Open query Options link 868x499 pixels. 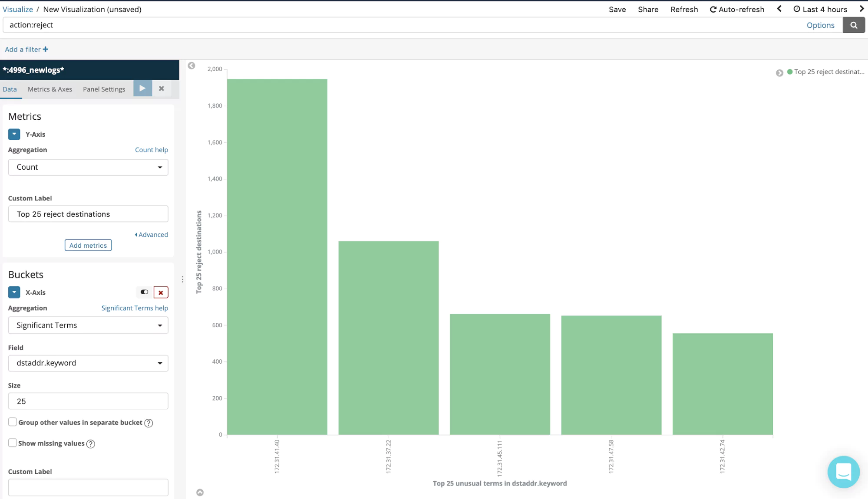pyautogui.click(x=820, y=25)
